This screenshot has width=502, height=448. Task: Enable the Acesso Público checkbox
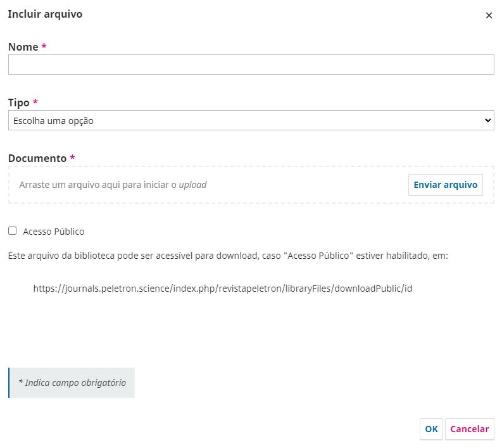click(x=13, y=231)
